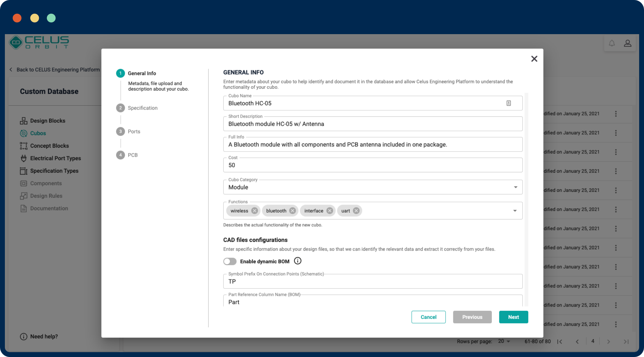Expand the Cubo Category dropdown
This screenshot has width=644, height=357.
pos(516,187)
